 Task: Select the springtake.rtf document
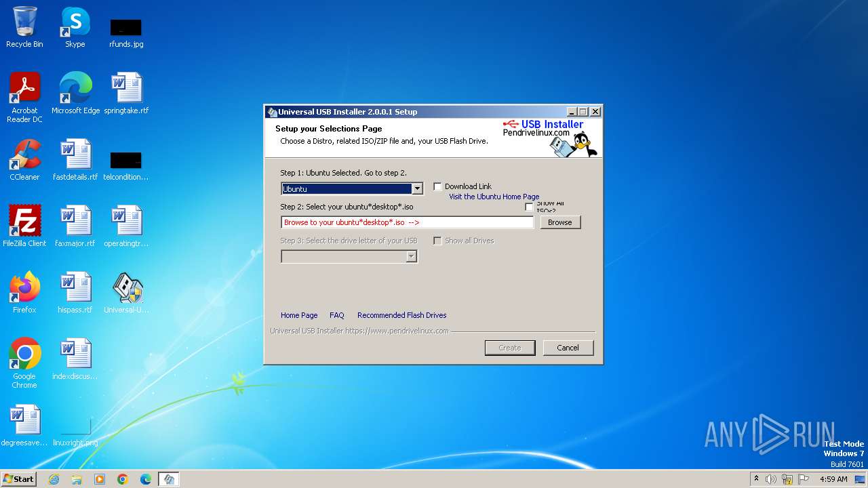point(126,94)
